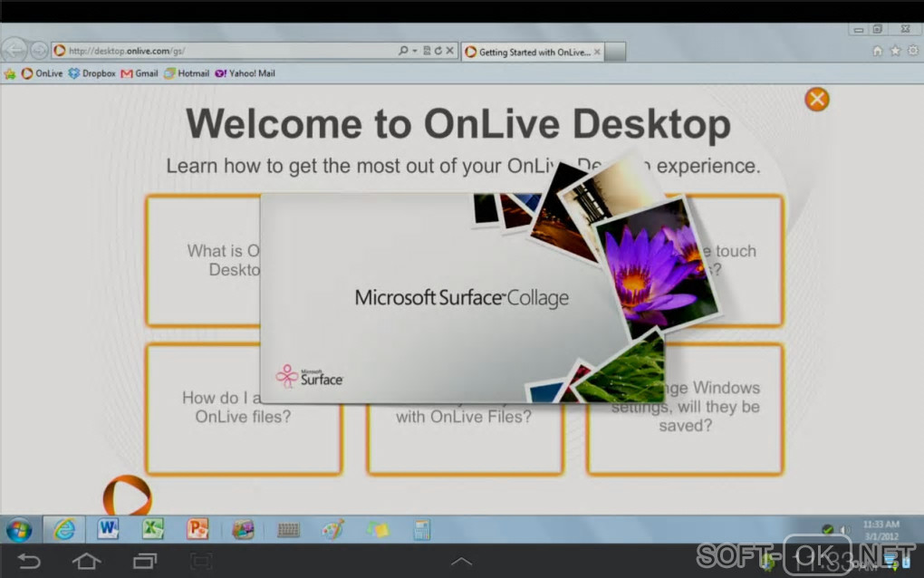Close the Getting Started with OnLive tab
This screenshot has width=924, height=578.
597,52
